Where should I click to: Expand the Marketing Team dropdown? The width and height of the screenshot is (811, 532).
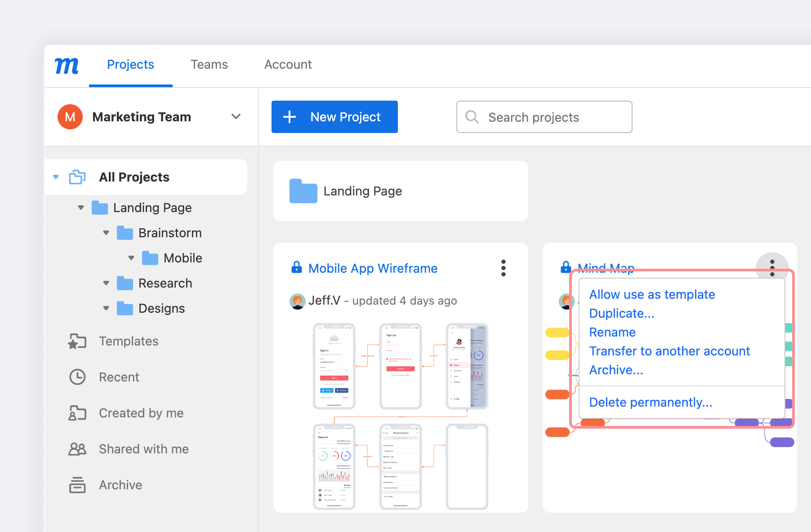tap(236, 117)
